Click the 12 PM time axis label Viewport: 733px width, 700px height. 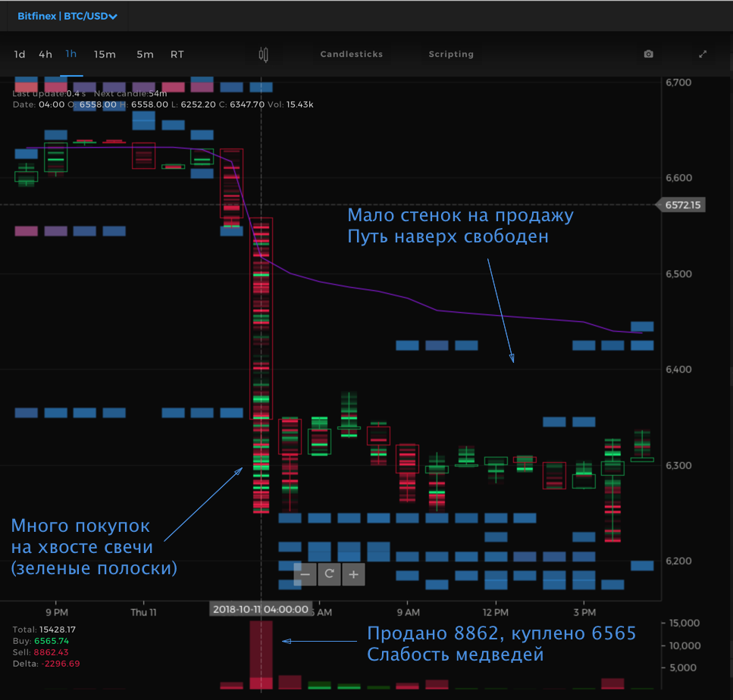click(x=496, y=613)
